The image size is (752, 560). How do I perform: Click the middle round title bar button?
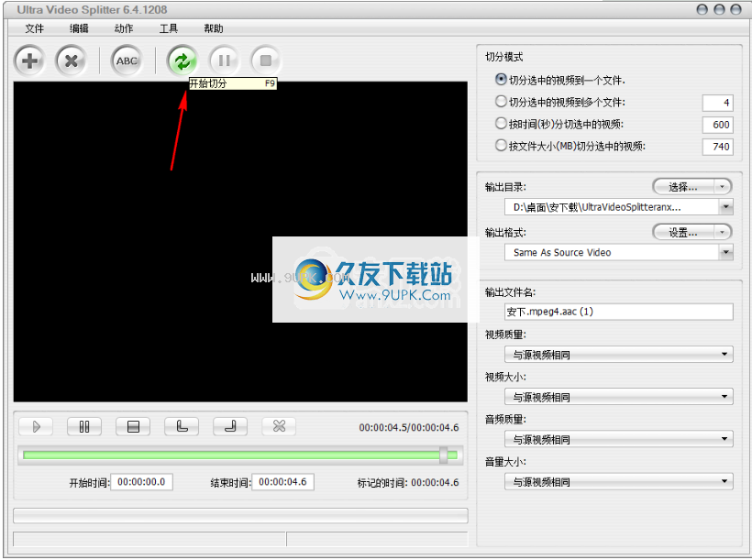pos(719,9)
